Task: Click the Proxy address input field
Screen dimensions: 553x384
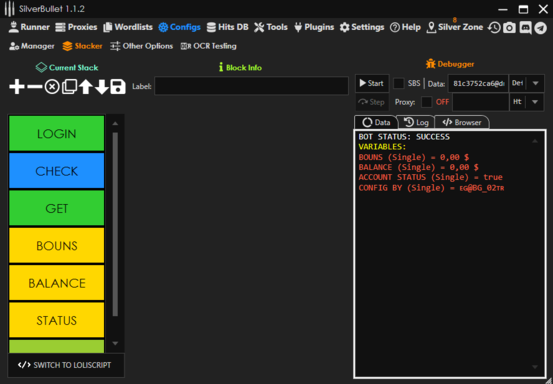Action: click(480, 102)
